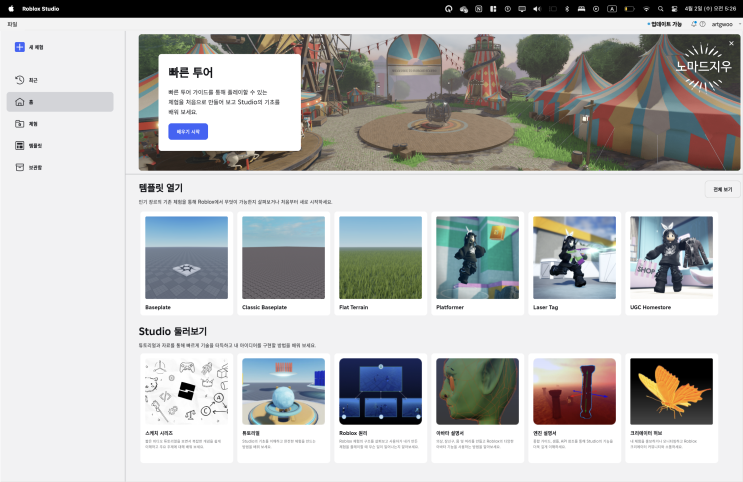Go to Templates (템플릿) in the sidebar

click(20, 146)
